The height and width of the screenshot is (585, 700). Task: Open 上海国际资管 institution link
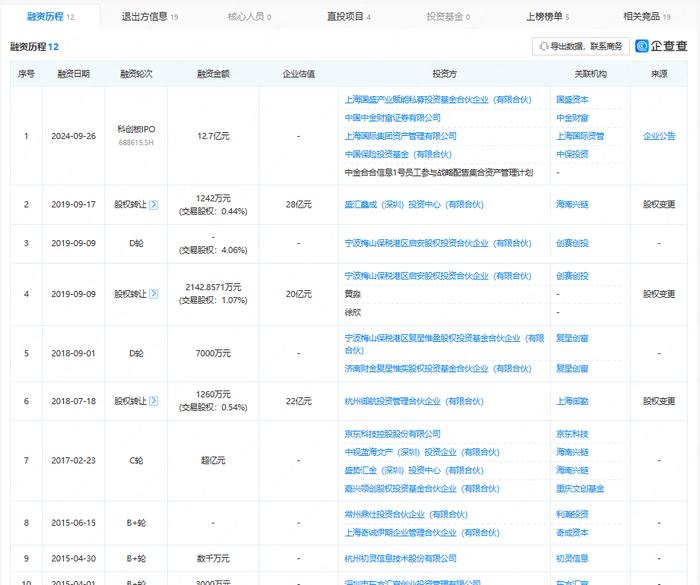click(x=580, y=136)
